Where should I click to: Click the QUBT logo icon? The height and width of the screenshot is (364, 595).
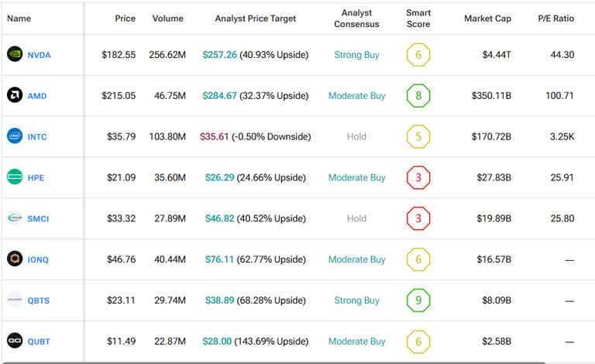pyautogui.click(x=15, y=342)
